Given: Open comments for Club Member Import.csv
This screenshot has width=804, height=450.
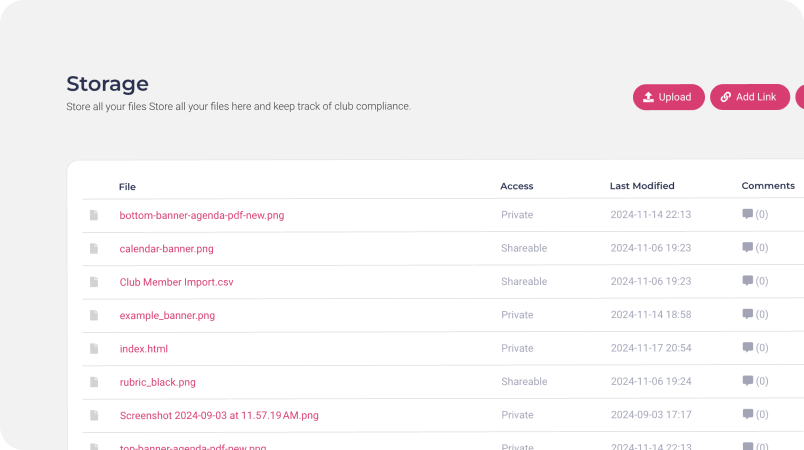Looking at the screenshot, I should [x=755, y=281].
